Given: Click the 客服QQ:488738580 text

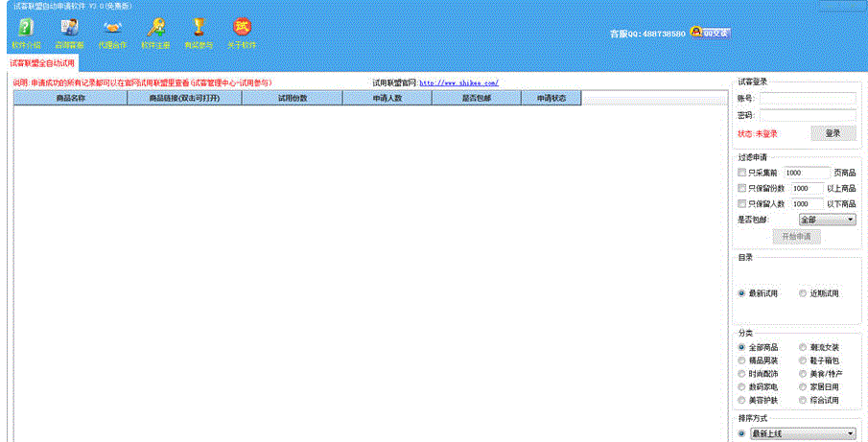Looking at the screenshot, I should click(647, 34).
